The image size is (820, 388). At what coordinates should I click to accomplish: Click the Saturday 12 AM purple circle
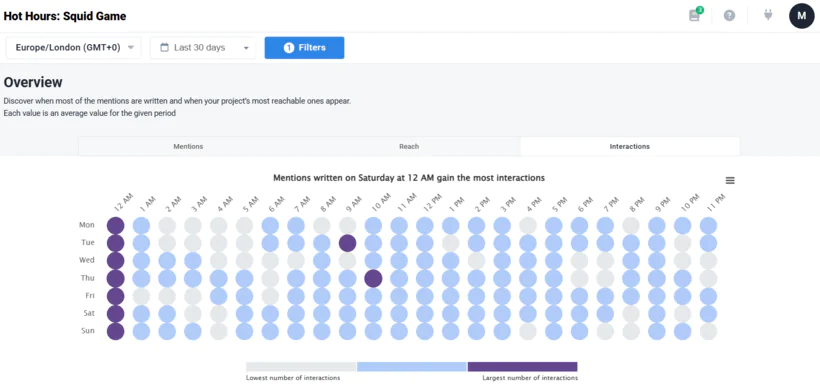click(116, 314)
